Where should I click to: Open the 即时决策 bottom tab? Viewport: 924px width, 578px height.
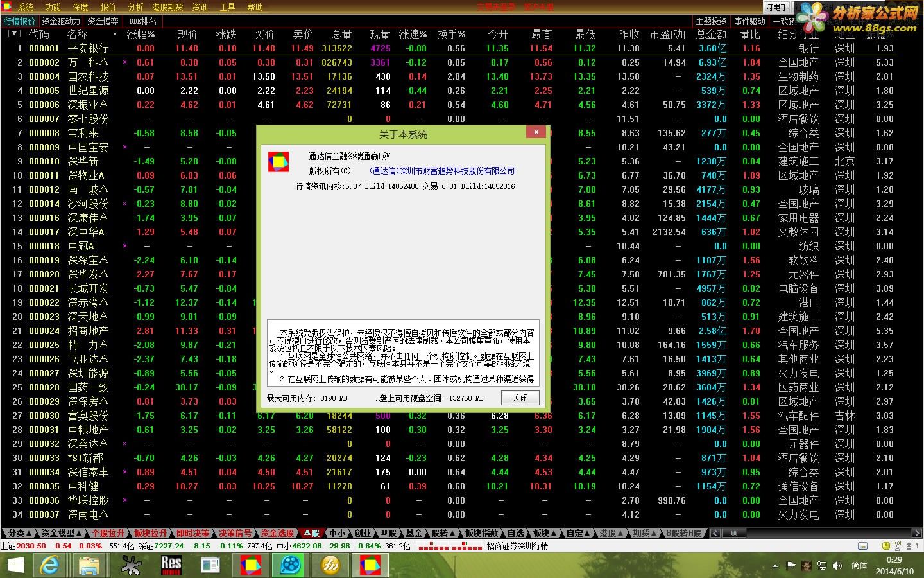[193, 533]
